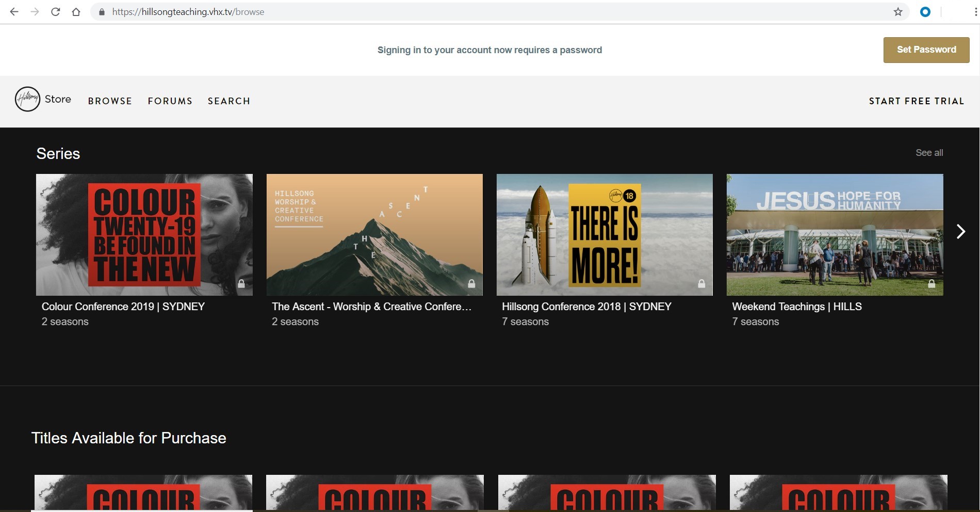The height and width of the screenshot is (512, 980).
Task: Expand Series list via See all
Action: point(929,153)
